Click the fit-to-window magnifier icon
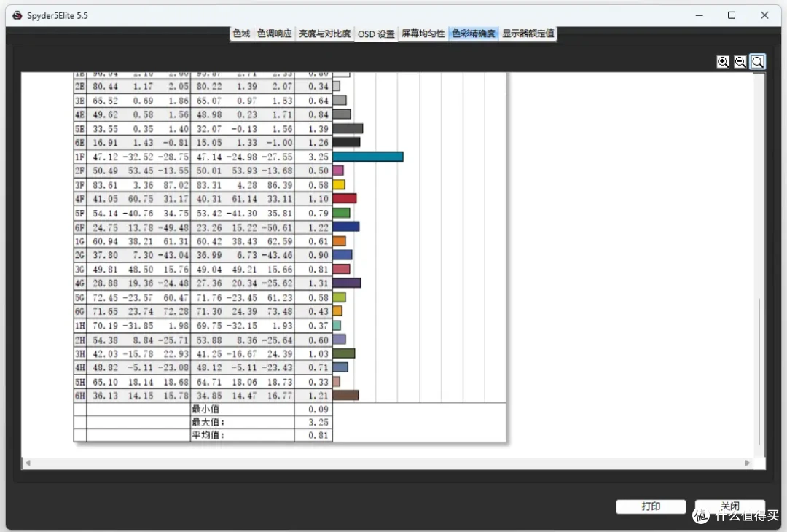This screenshot has height=532, width=787. coord(757,62)
